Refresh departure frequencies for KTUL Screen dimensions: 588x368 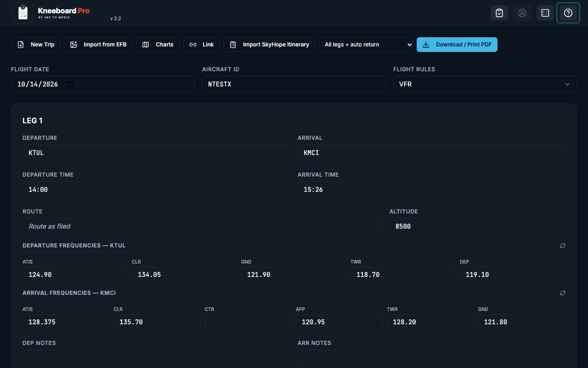tap(563, 246)
